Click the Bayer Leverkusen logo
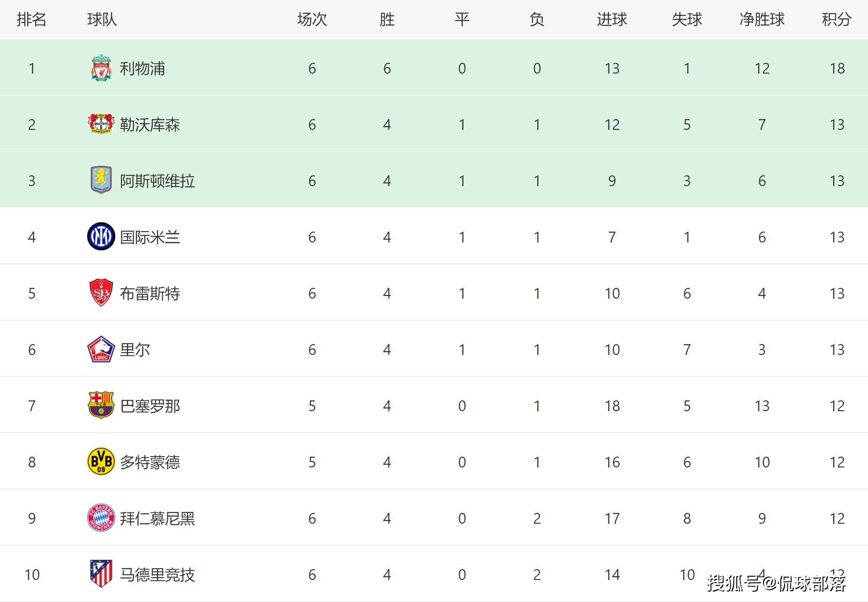This screenshot has height=602, width=868. (x=101, y=124)
